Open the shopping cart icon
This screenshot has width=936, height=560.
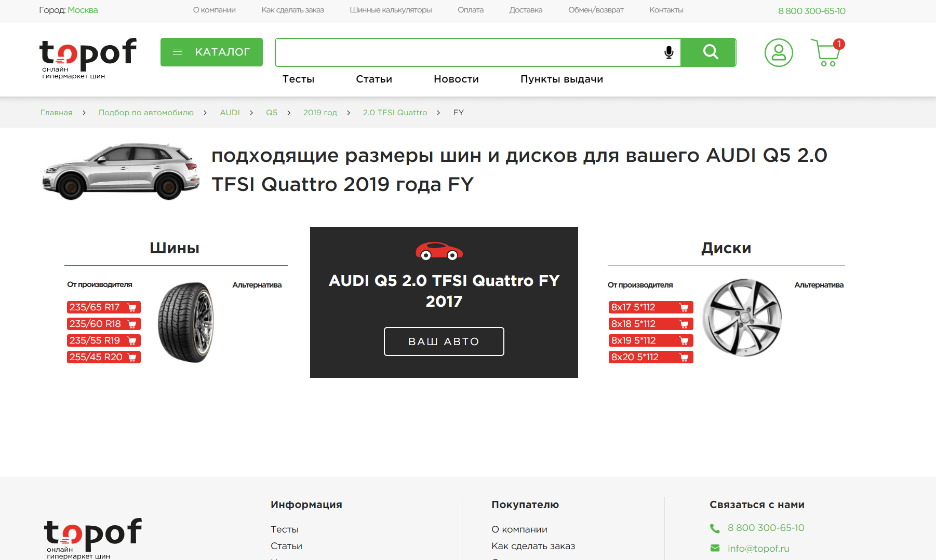click(827, 52)
